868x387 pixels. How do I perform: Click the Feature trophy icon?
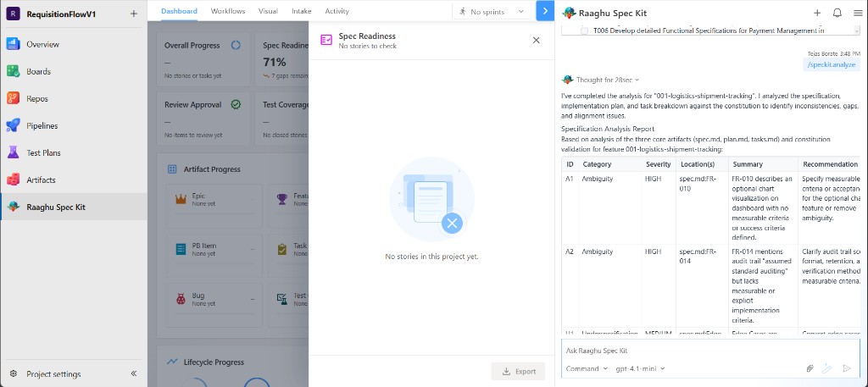[282, 199]
